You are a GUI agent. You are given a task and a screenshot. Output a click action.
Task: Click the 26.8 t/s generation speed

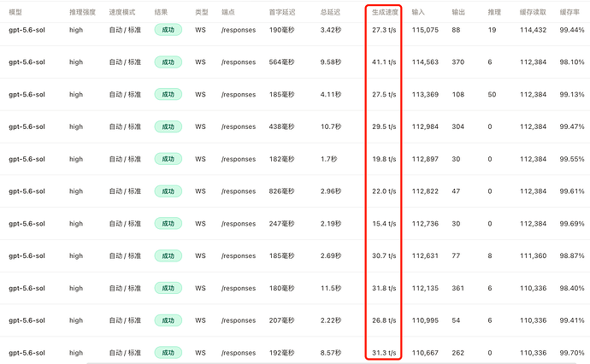point(384,320)
